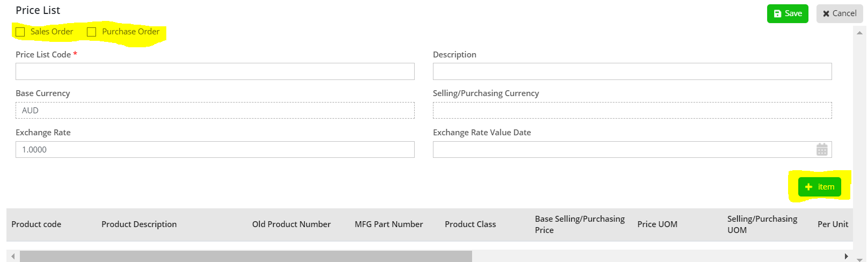868x262 pixels.
Task: Click into the Description field
Action: [x=632, y=71]
